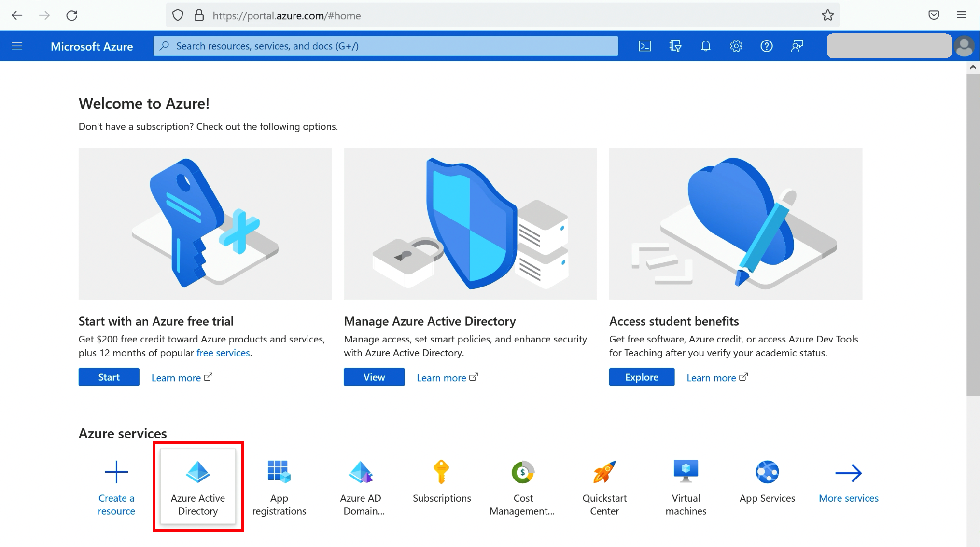Open the user account avatar menu
Viewport: 980px width, 547px height.
click(x=964, y=46)
